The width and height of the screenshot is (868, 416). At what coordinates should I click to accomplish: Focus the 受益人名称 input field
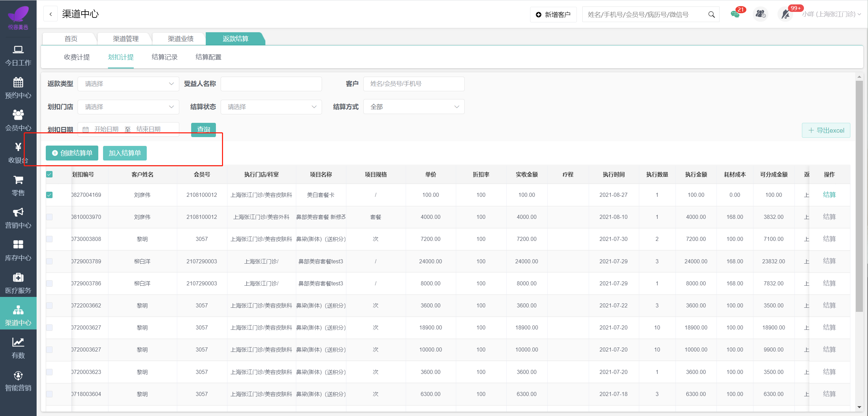pyautogui.click(x=271, y=84)
